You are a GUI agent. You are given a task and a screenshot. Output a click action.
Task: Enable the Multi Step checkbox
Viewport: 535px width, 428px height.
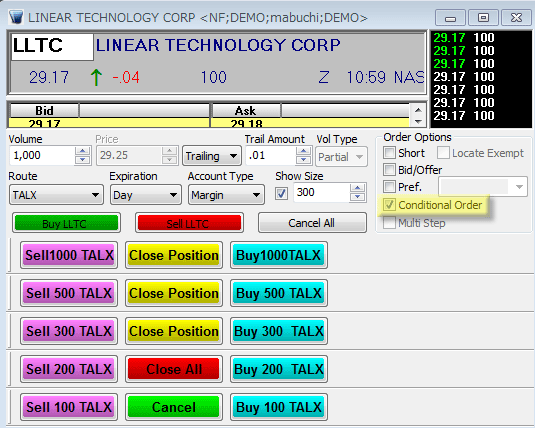point(389,223)
